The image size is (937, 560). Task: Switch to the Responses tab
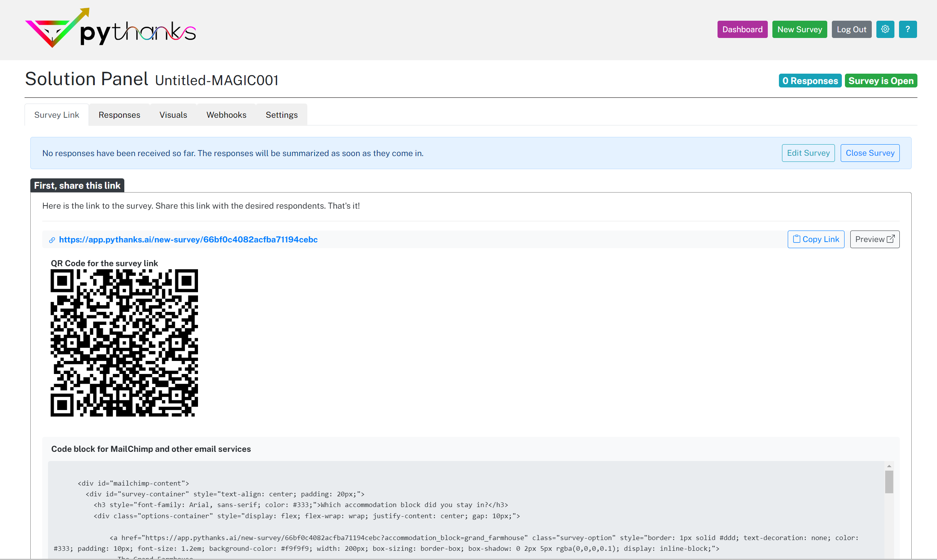tap(119, 115)
